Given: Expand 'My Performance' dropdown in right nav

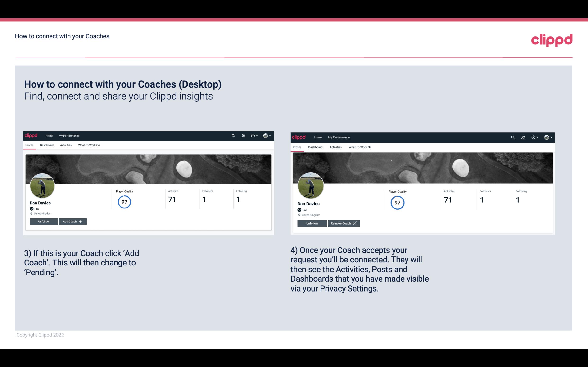Looking at the screenshot, I should [339, 137].
